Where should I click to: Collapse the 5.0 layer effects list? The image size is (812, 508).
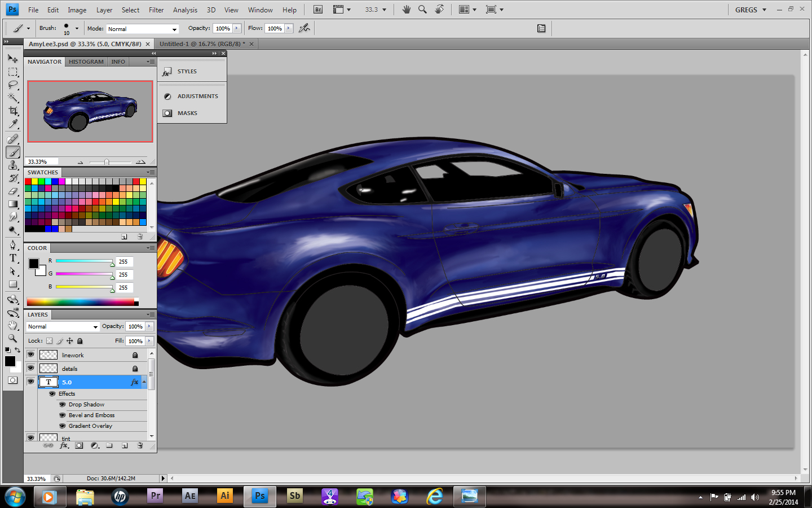coord(144,382)
